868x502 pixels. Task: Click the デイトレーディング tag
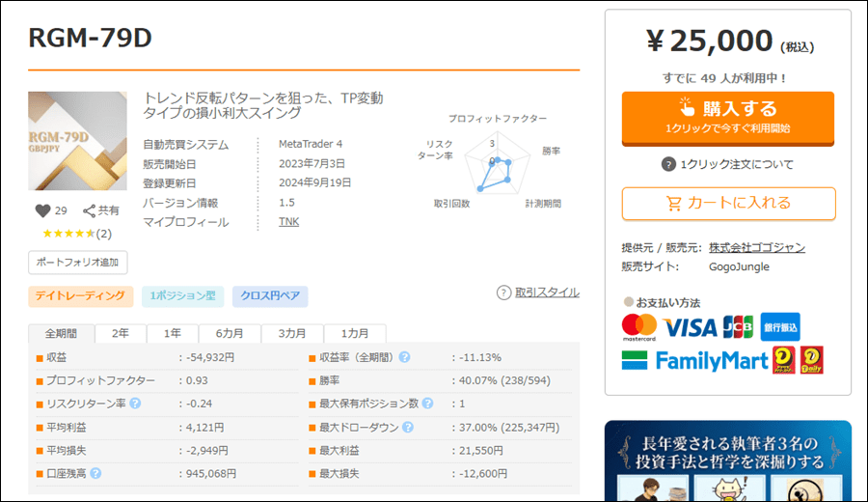81,295
